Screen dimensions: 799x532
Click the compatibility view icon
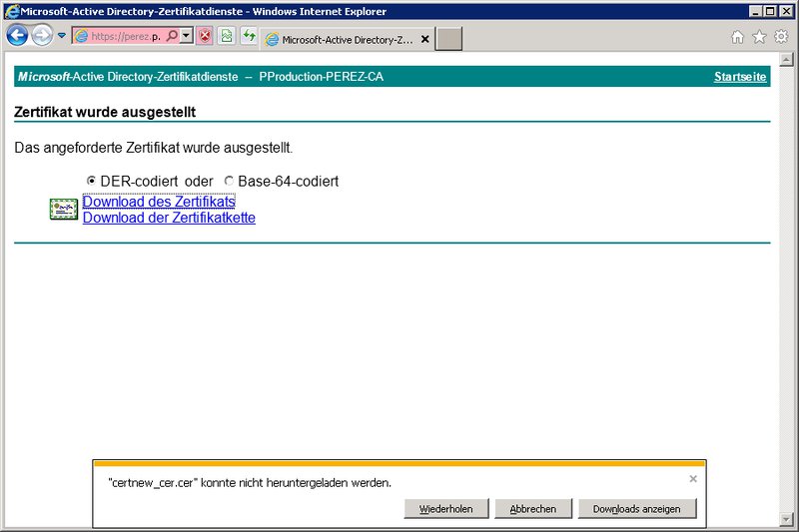(x=227, y=36)
